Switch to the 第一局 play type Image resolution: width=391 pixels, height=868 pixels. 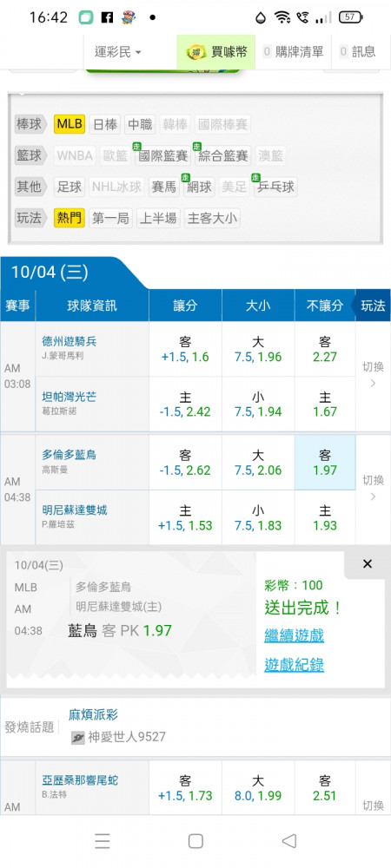(110, 218)
